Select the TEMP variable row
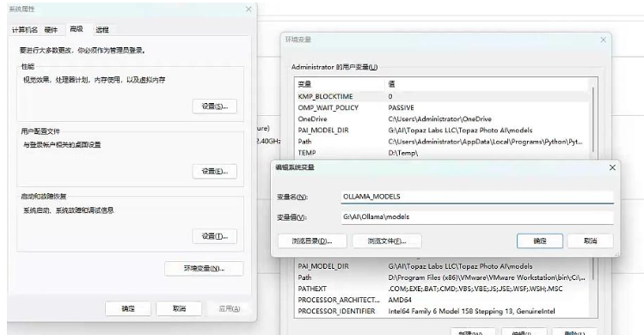 point(443,153)
